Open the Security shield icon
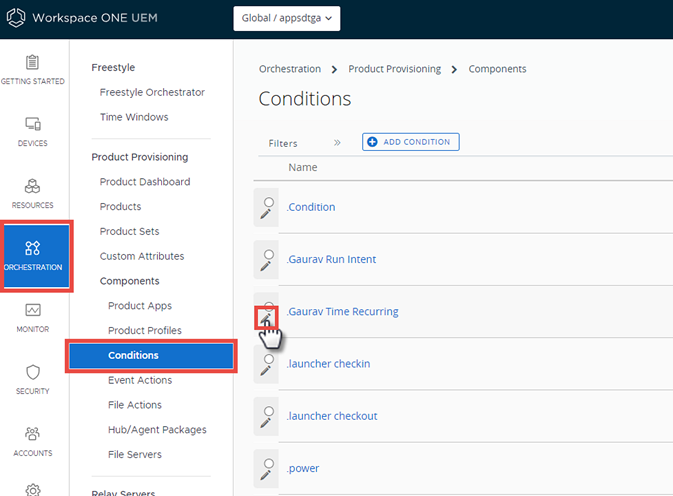The height and width of the screenshot is (496, 673). point(33,372)
